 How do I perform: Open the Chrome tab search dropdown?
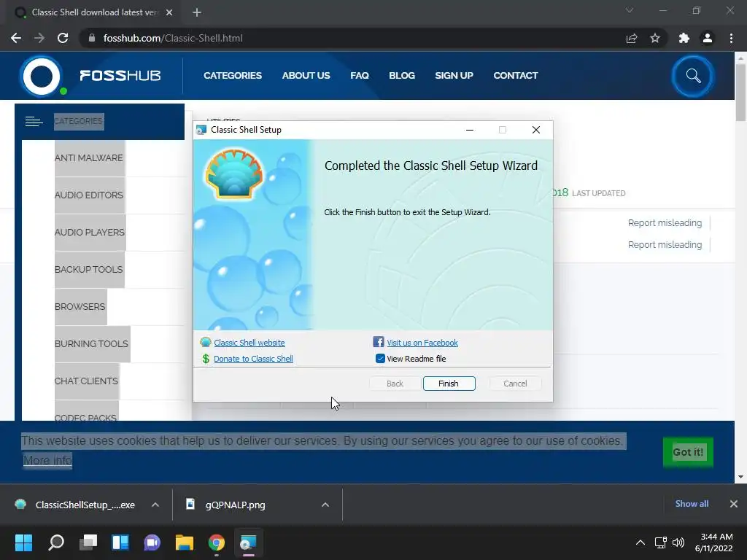[x=630, y=10]
